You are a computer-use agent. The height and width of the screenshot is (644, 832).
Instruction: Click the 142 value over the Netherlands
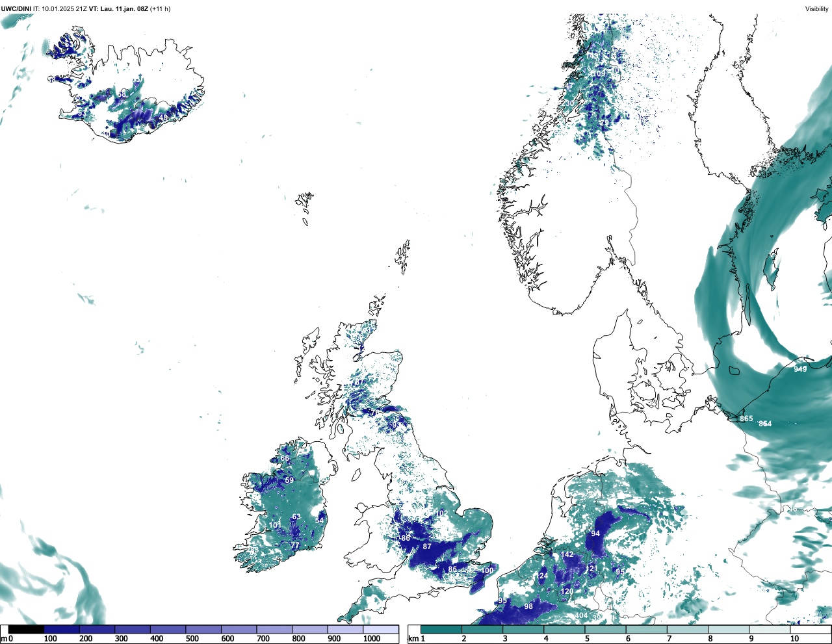(567, 554)
